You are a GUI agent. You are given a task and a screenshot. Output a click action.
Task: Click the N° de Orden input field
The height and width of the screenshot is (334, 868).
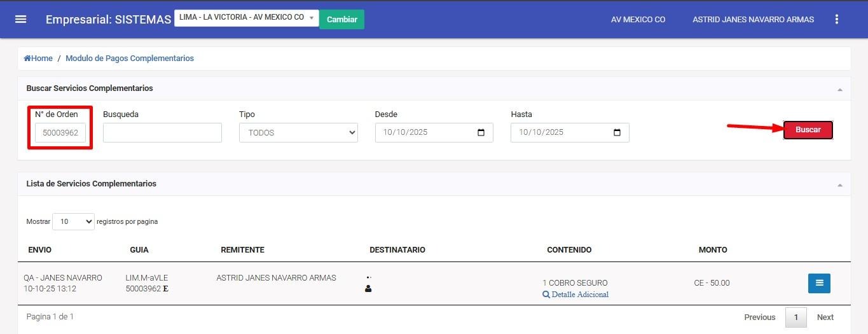pyautogui.click(x=60, y=133)
